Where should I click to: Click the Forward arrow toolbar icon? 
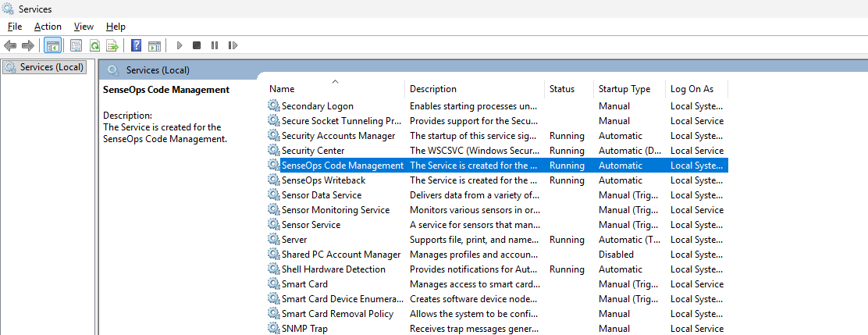27,45
